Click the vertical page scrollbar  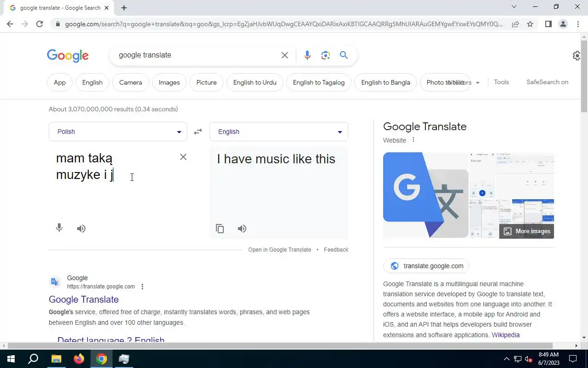click(584, 76)
